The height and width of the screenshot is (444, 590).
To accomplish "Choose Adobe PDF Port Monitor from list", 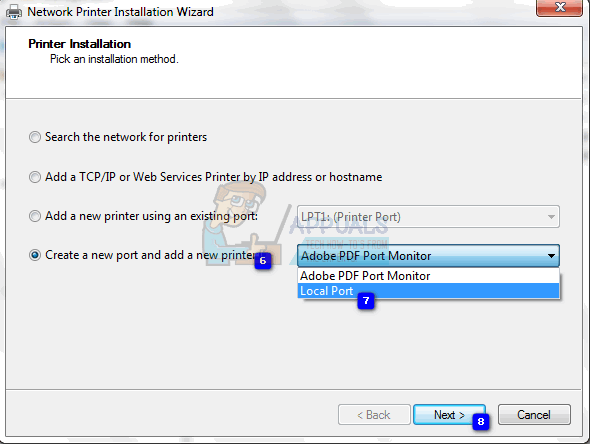I will [428, 276].
